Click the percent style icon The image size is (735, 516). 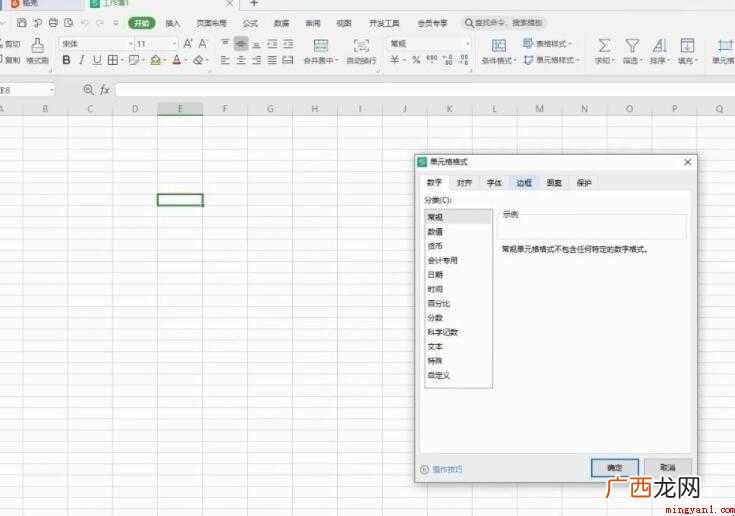416,60
